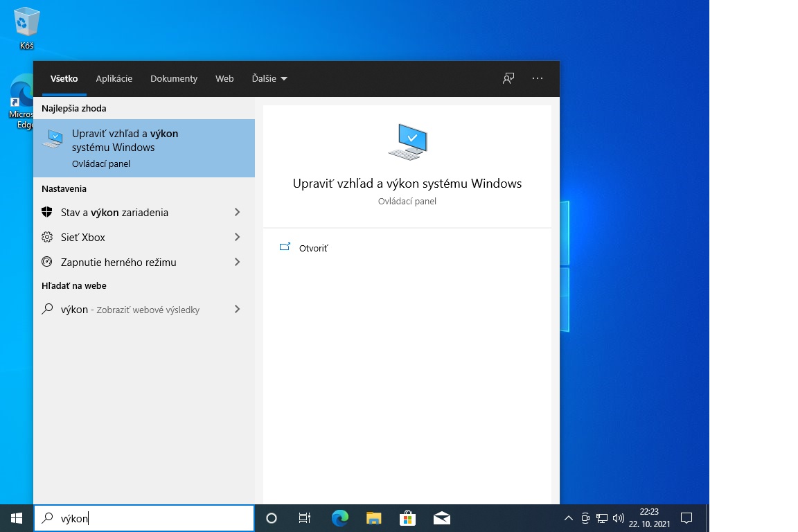The image size is (798, 532).
Task: Open File Explorer from the taskbar
Action: tap(374, 518)
